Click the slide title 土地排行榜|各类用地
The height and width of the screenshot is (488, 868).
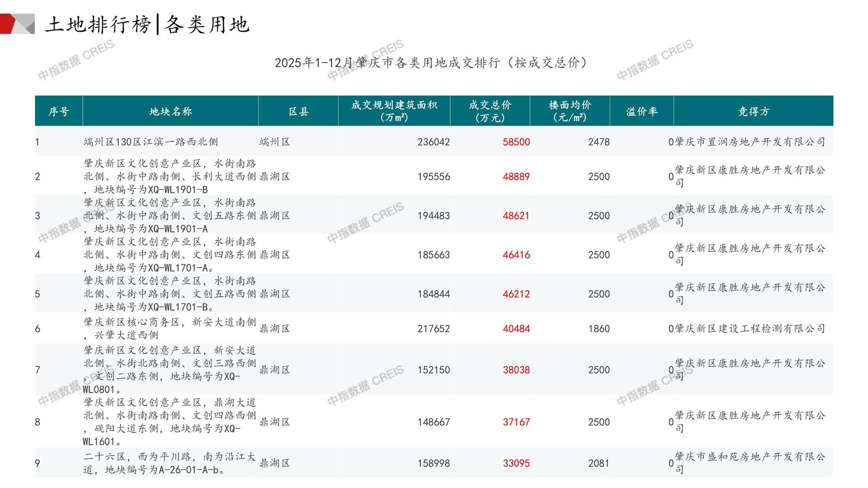pos(147,24)
